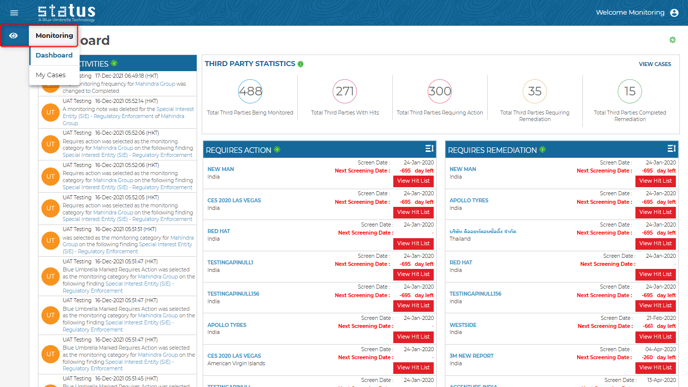Open RED HAT in Requires Action list
The width and height of the screenshot is (688, 387).
click(219, 231)
